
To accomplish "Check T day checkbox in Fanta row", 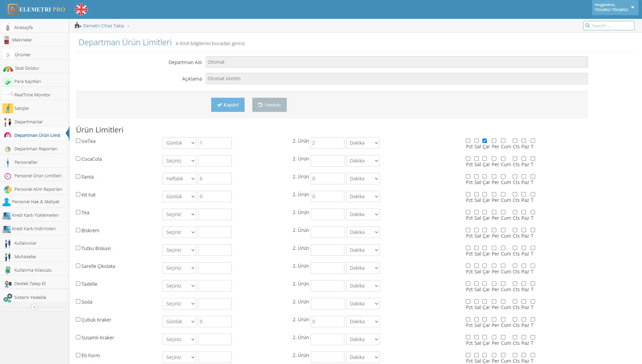I will 533,177.
